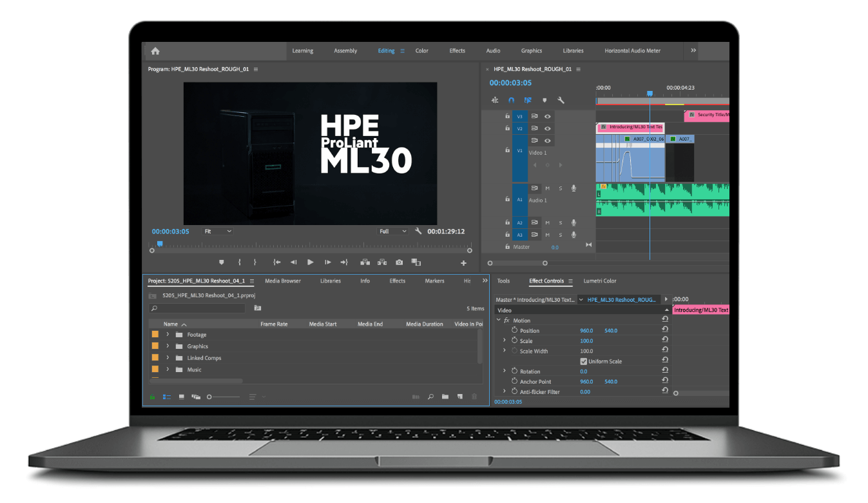Image resolution: width=868 pixels, height=503 pixels.
Task: Expand the Footage bin
Action: pyautogui.click(x=168, y=335)
